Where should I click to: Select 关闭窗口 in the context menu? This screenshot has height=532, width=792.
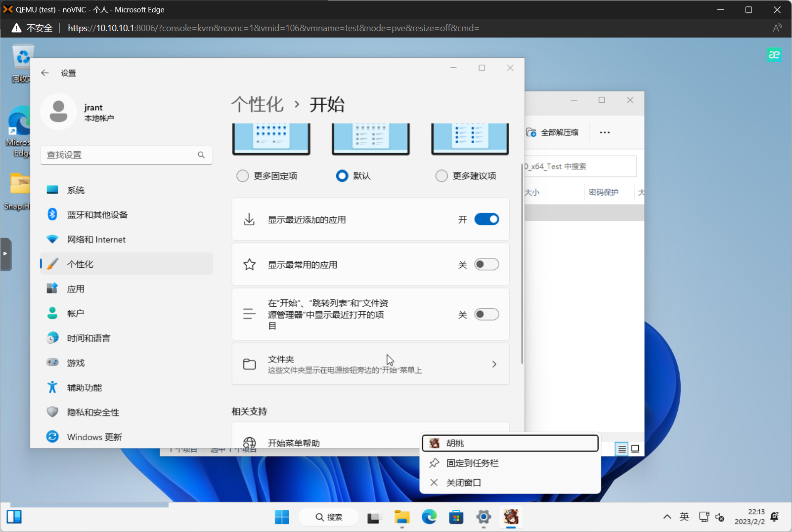pyautogui.click(x=462, y=482)
